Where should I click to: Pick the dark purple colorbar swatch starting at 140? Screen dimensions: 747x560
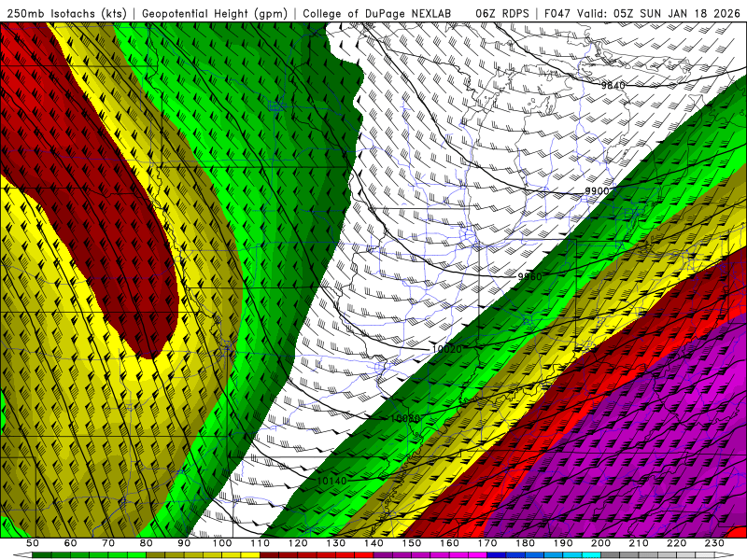383,555
